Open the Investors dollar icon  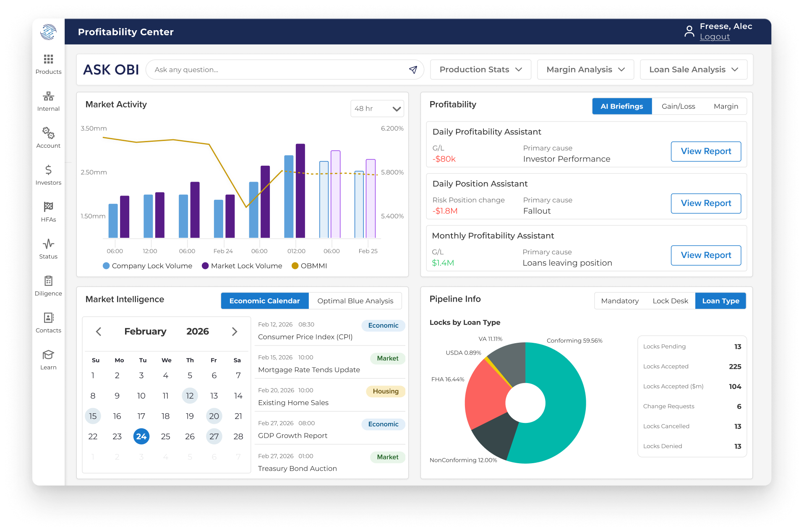[x=48, y=170]
